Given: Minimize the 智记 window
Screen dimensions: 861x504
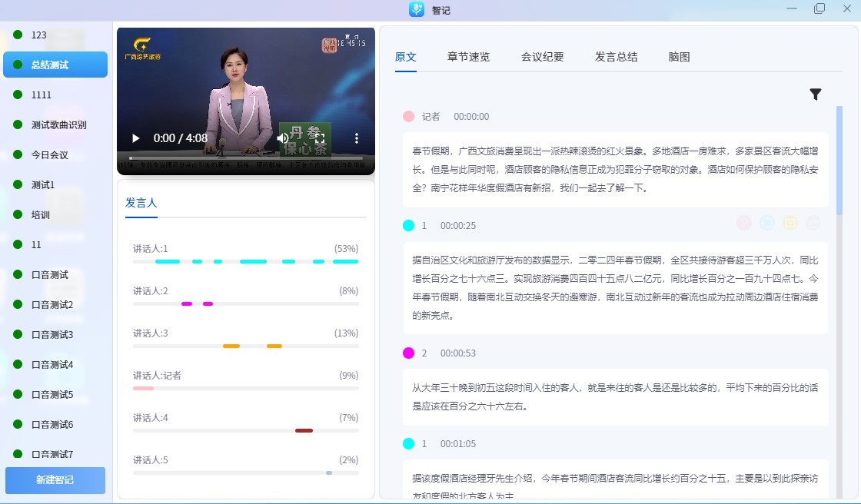Looking at the screenshot, I should 791,8.
